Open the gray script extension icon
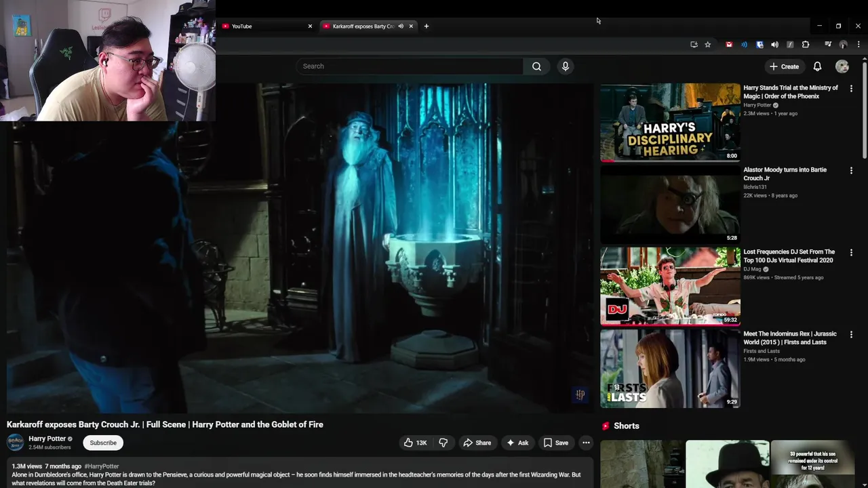Screen dimensions: 868x488 pyautogui.click(x=790, y=45)
